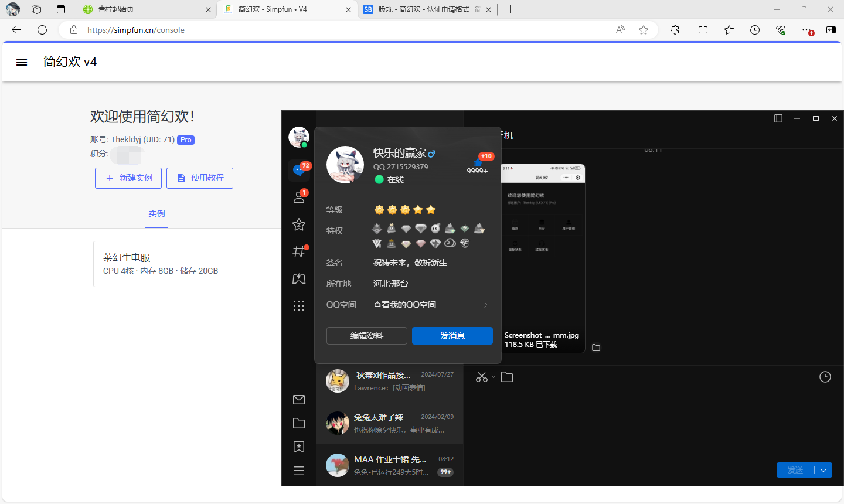Add this page to favorites star

644,30
